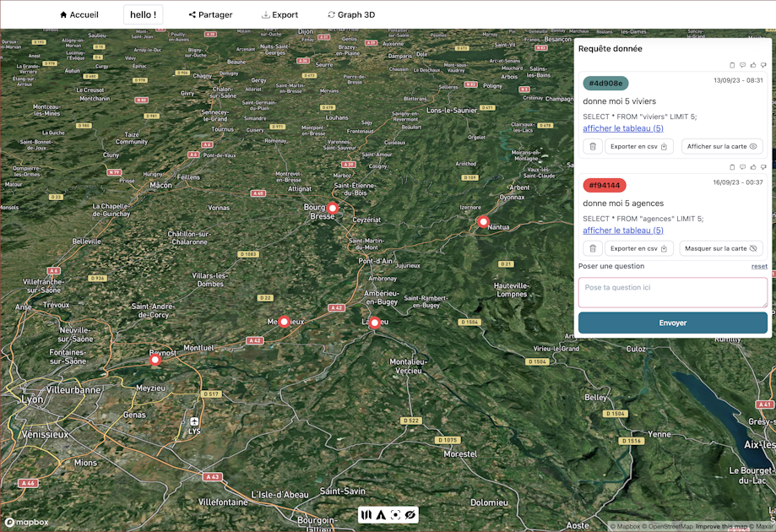Click the map style icon in bottom toolbar
776x532 pixels.
click(366, 514)
